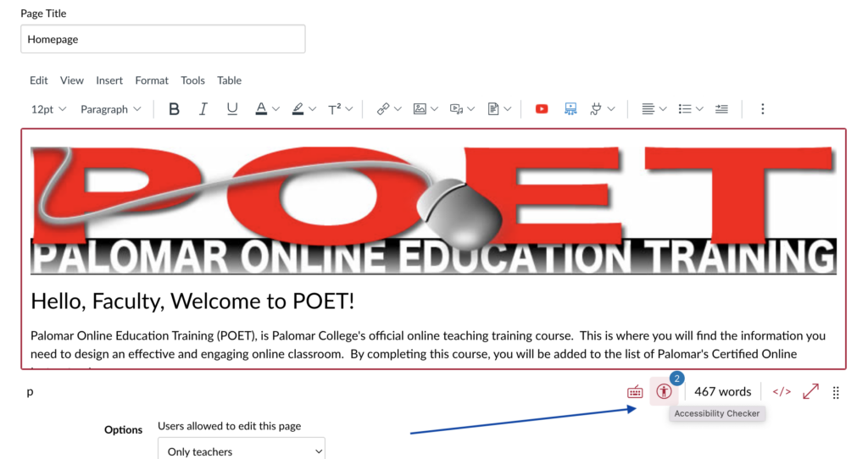The width and height of the screenshot is (868, 459).
Task: Click the text alignment icon
Action: pos(648,109)
